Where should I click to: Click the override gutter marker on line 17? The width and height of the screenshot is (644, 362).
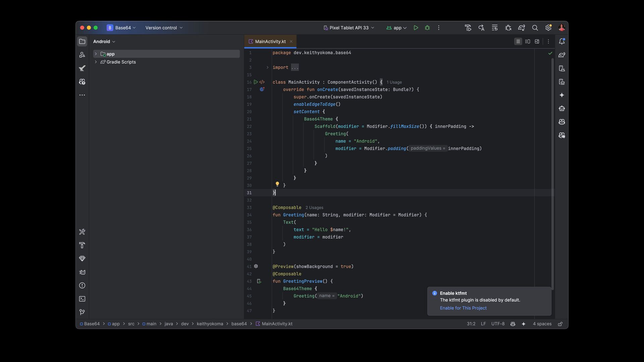(262, 89)
